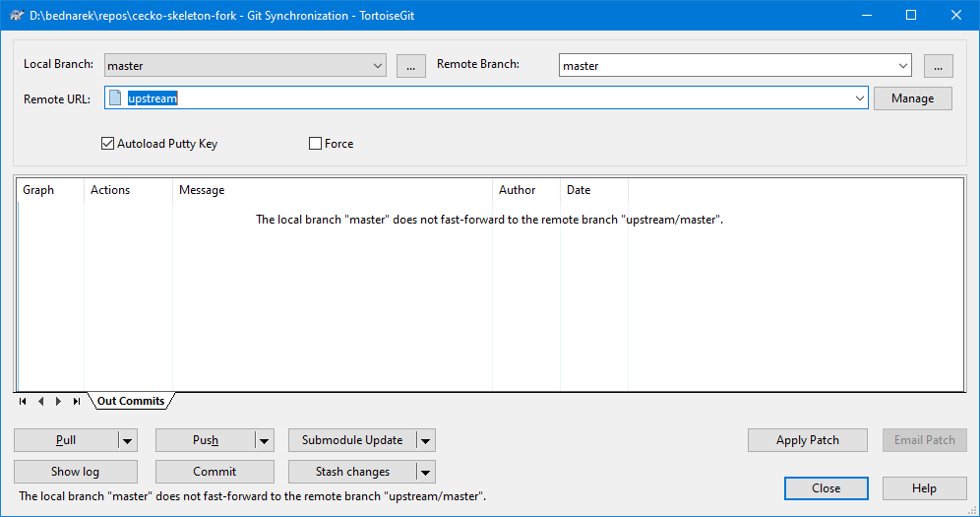Click the fast-forward message in commit list
Screen dimensions: 980x517
[489, 220]
